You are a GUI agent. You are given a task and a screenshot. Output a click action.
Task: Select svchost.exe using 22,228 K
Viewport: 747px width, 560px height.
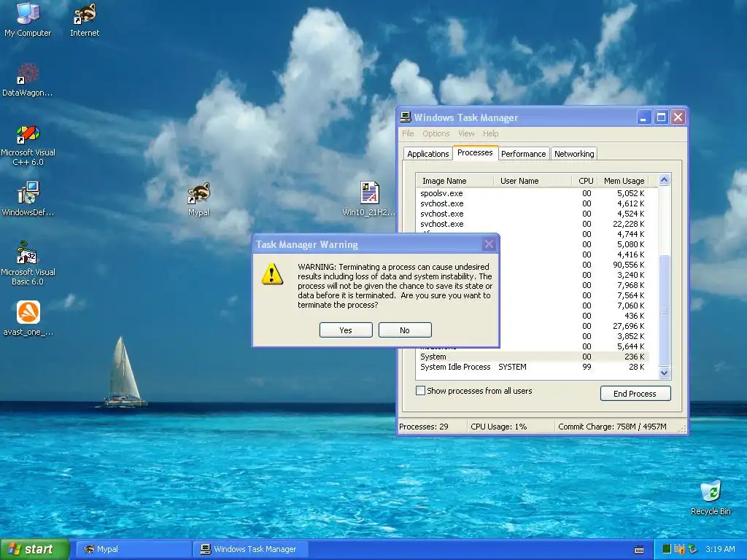pyautogui.click(x=533, y=224)
